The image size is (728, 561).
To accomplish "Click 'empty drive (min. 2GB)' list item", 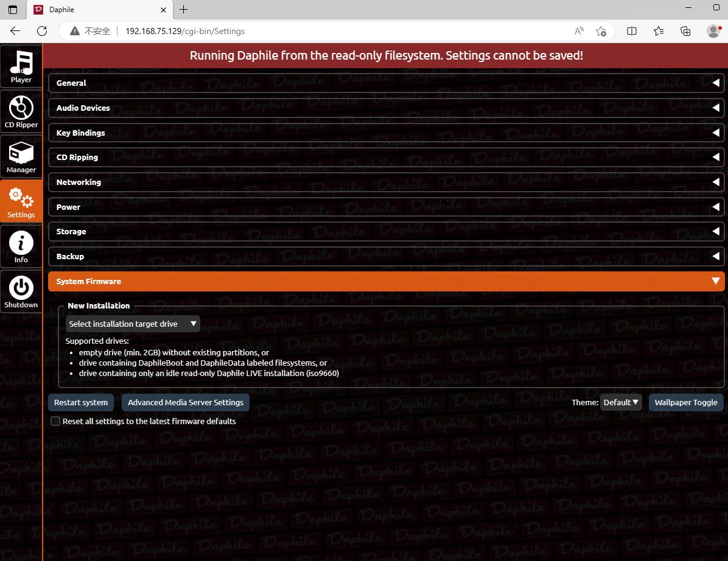I will [x=173, y=353].
